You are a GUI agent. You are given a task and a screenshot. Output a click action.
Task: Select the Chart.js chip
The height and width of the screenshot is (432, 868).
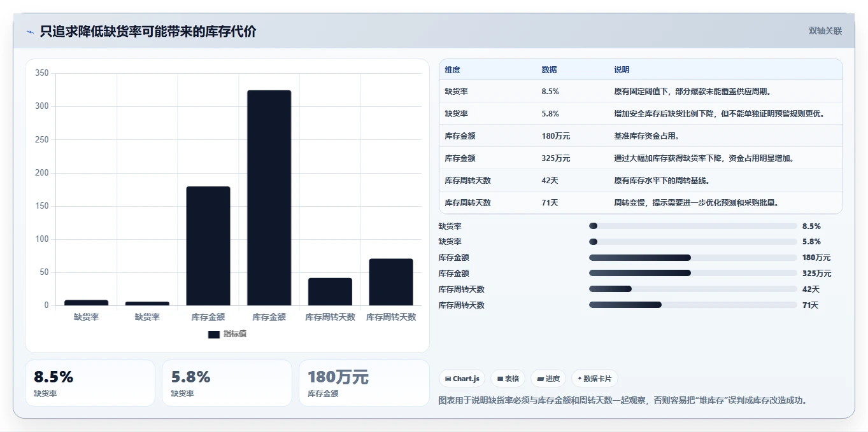pos(462,379)
